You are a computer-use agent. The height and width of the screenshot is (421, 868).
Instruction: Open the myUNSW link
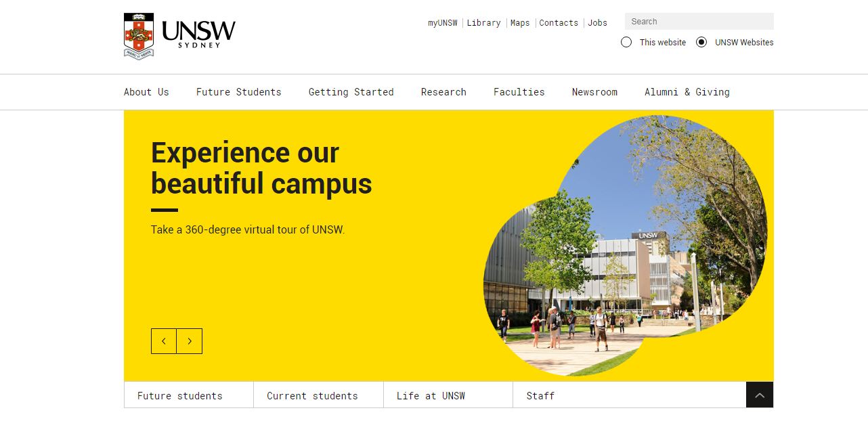point(443,23)
